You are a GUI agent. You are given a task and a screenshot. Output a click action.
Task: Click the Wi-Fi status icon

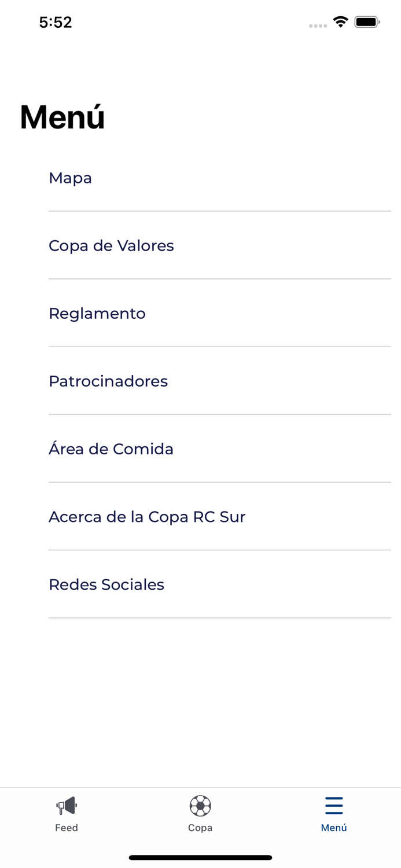341,21
